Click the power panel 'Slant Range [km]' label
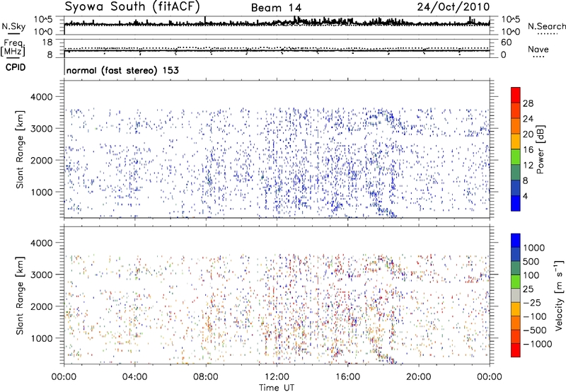The height and width of the screenshot is (392, 566). tap(20, 149)
